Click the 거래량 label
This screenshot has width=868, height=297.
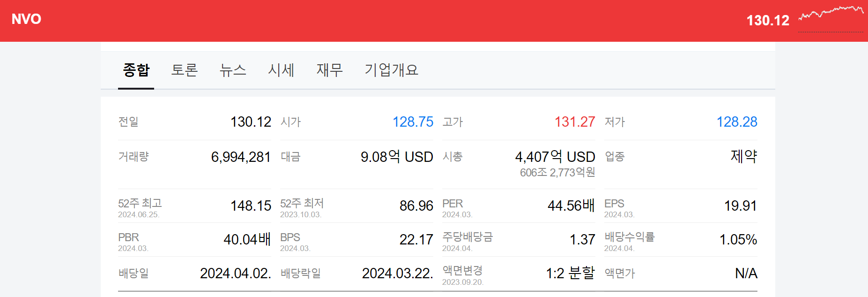[134, 156]
